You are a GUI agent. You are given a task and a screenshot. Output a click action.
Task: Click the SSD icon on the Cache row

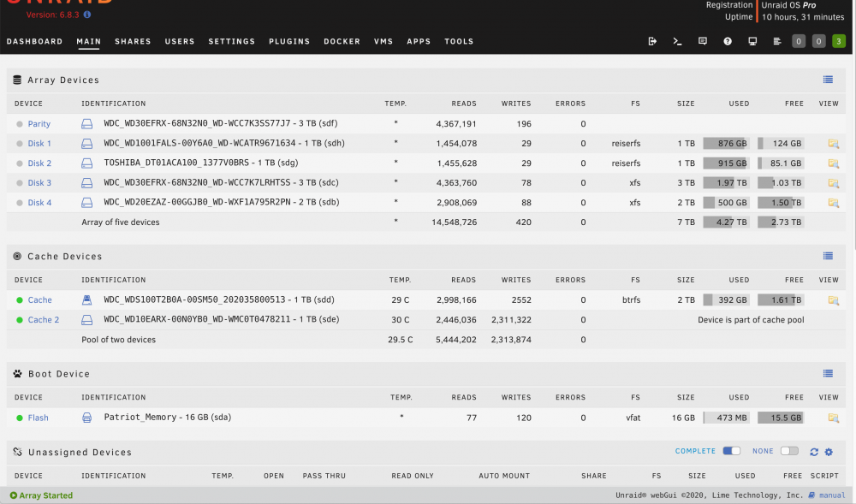[x=86, y=300]
